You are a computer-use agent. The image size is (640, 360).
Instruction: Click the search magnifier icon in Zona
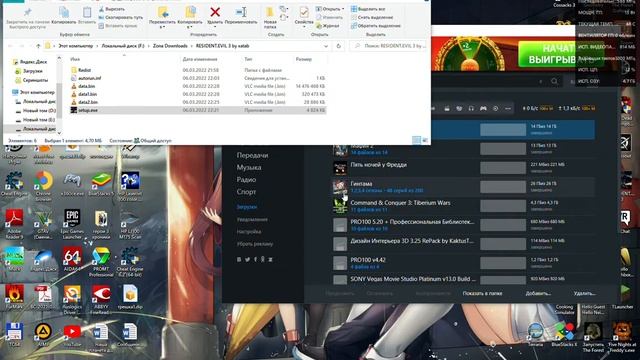pyautogui.click(x=554, y=81)
